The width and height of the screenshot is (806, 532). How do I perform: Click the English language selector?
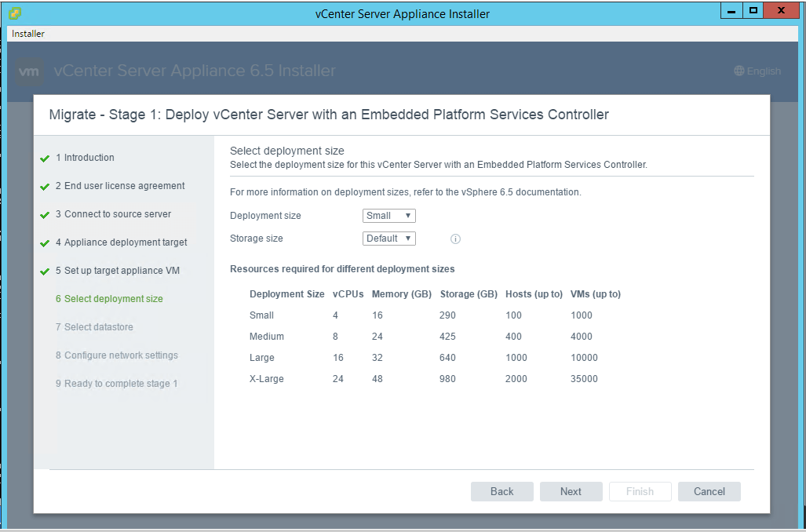[757, 71]
